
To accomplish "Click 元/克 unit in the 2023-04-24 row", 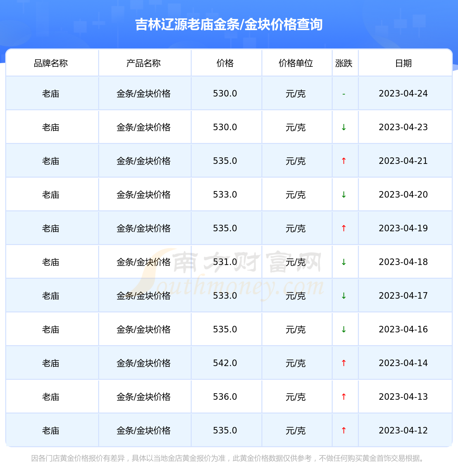I will [x=296, y=94].
